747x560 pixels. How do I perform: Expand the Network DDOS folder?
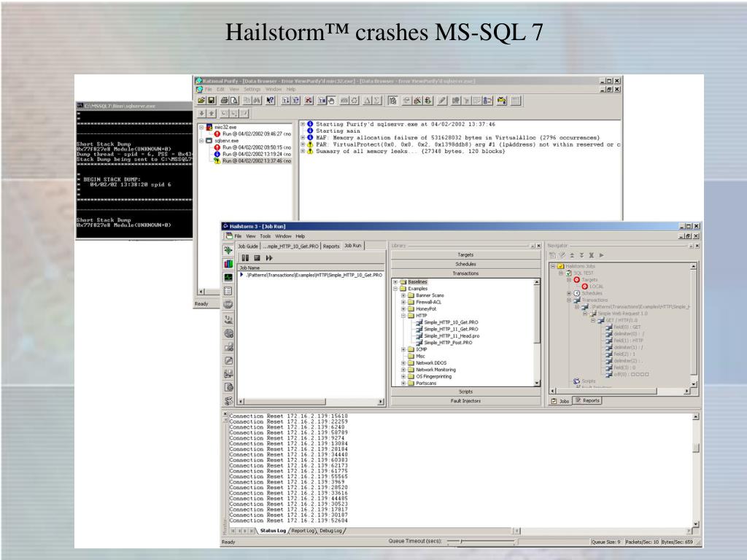403,363
